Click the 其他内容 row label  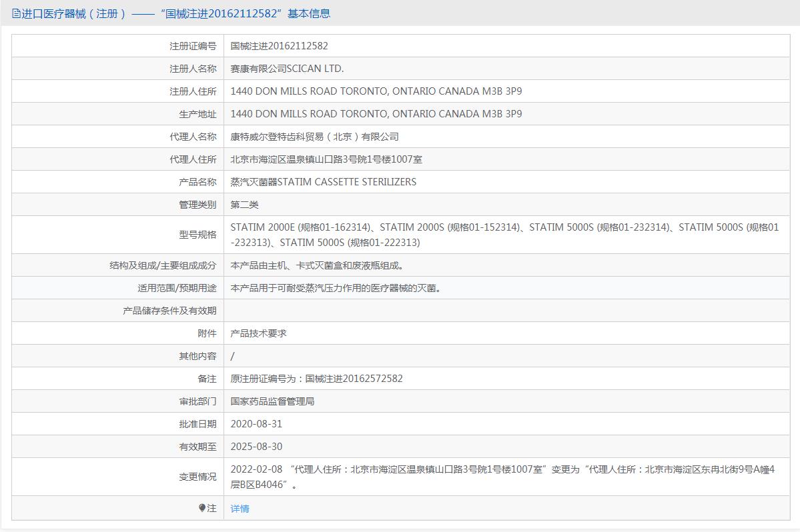[197, 356]
